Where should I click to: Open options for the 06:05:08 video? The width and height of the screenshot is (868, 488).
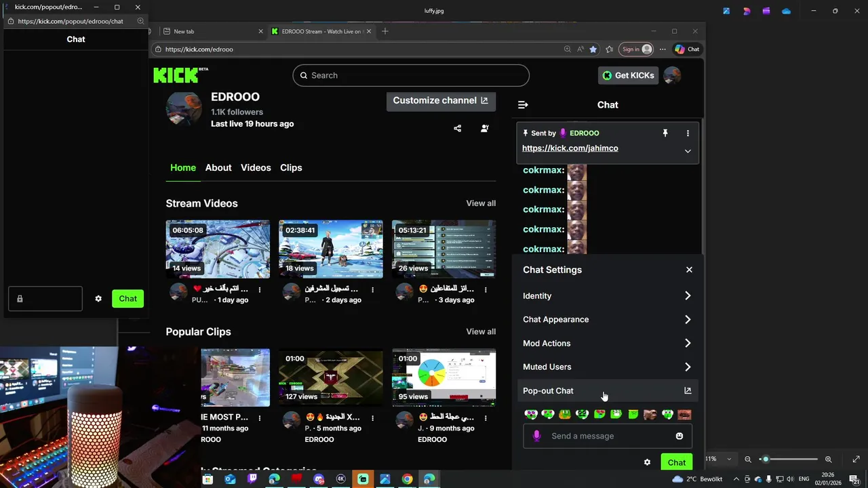260,289
